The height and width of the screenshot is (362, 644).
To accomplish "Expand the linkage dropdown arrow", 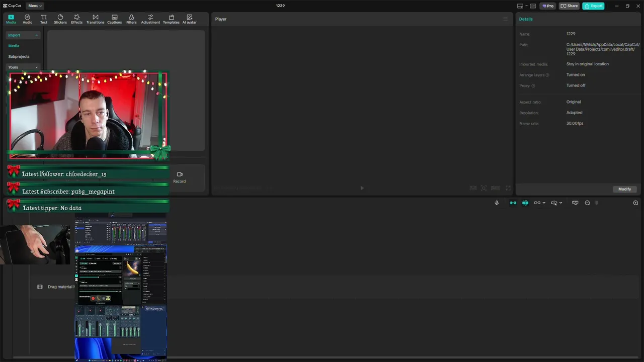I will [544, 203].
